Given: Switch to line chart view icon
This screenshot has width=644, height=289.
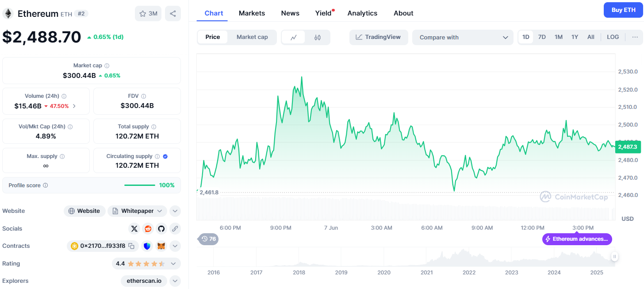Looking at the screenshot, I should click(x=293, y=37).
